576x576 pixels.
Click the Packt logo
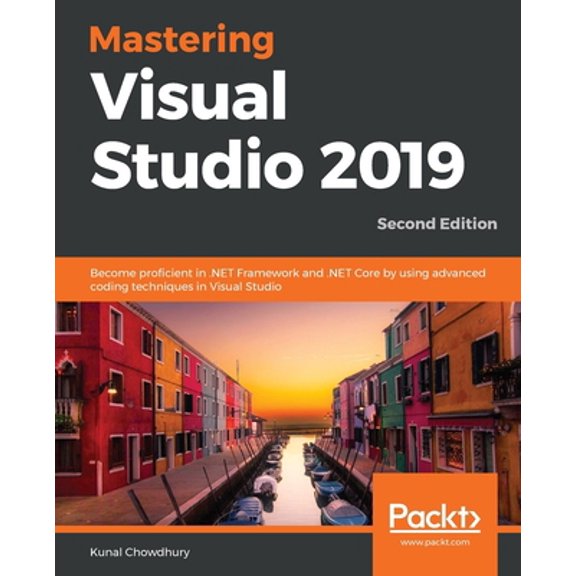tap(435, 517)
